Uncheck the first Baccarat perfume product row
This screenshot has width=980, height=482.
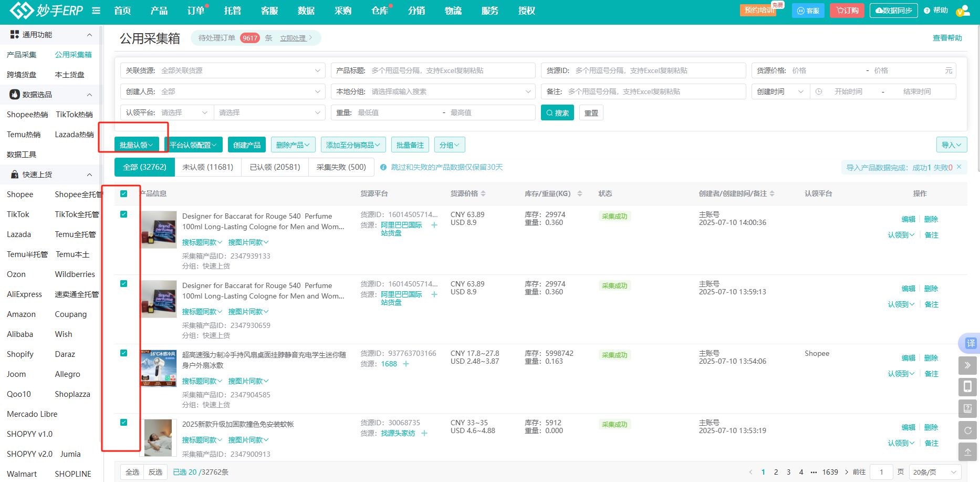click(124, 214)
